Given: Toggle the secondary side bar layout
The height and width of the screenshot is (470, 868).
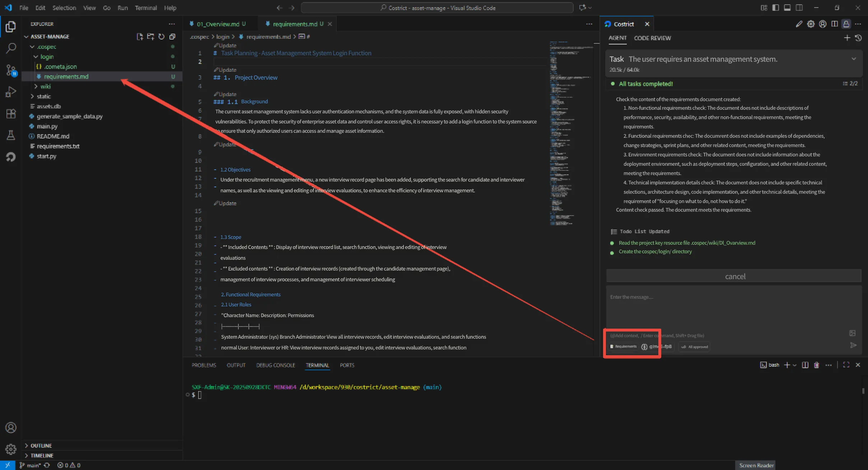Looking at the screenshot, I should pos(799,8).
